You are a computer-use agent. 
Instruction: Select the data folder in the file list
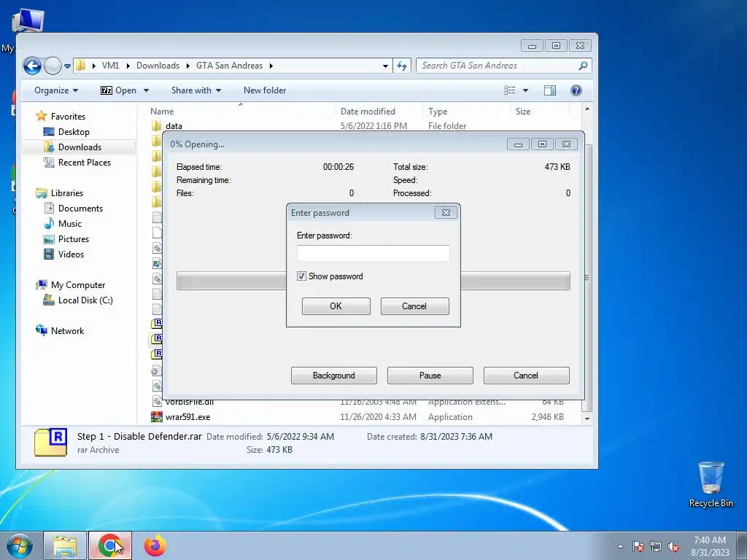174,125
